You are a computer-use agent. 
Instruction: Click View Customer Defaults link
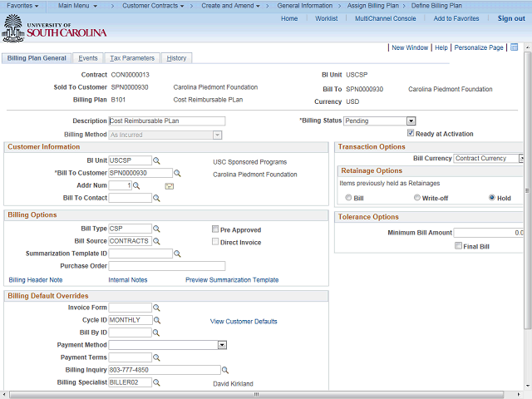click(x=244, y=322)
